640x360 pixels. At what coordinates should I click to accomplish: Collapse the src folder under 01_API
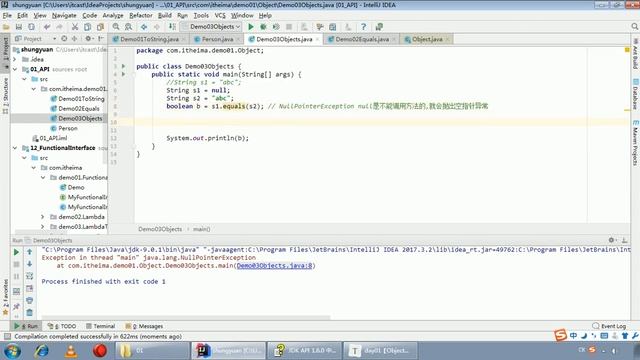(x=24, y=79)
